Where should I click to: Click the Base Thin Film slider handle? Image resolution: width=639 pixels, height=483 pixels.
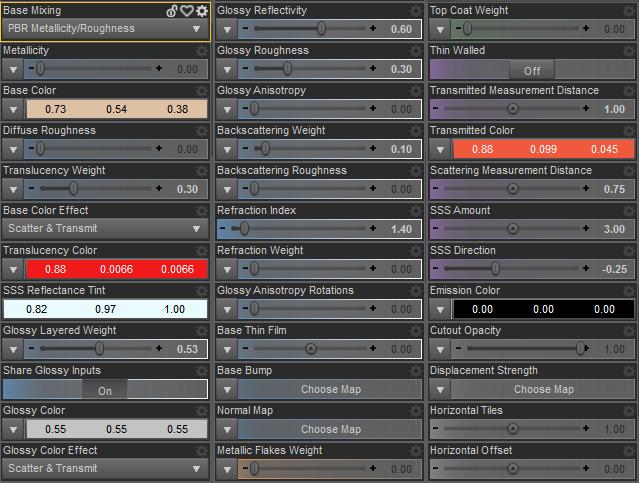click(x=311, y=348)
